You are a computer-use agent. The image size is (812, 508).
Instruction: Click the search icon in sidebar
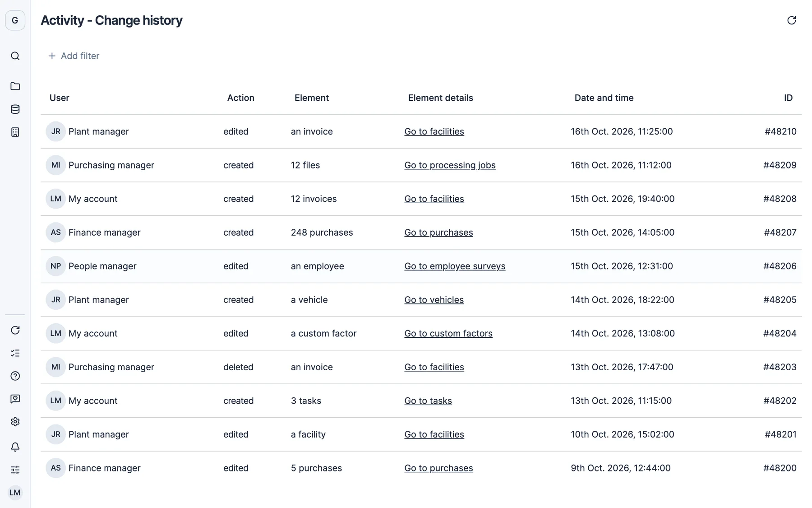[x=15, y=56]
